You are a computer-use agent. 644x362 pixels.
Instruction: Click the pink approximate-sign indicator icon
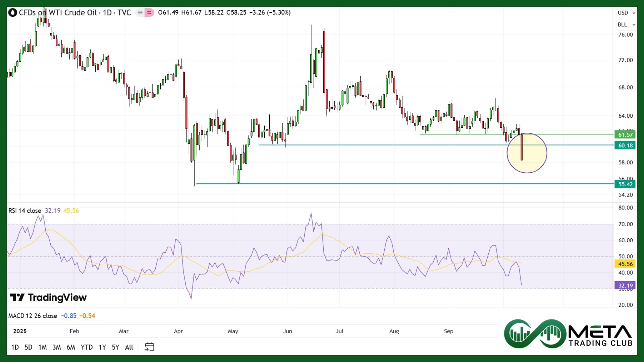click(149, 13)
